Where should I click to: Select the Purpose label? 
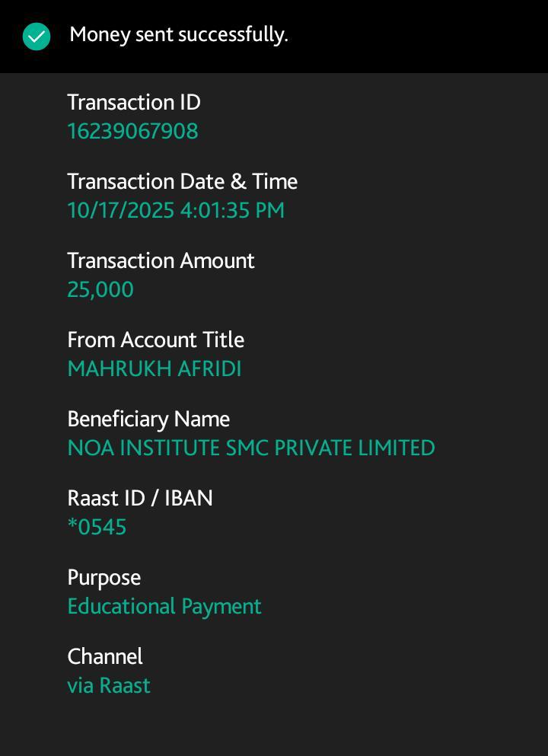(104, 578)
